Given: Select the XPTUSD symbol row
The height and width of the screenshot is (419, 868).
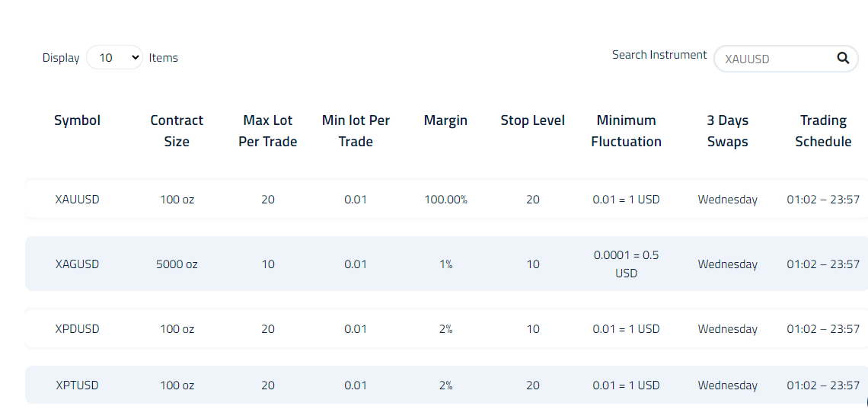Looking at the screenshot, I should point(446,385).
